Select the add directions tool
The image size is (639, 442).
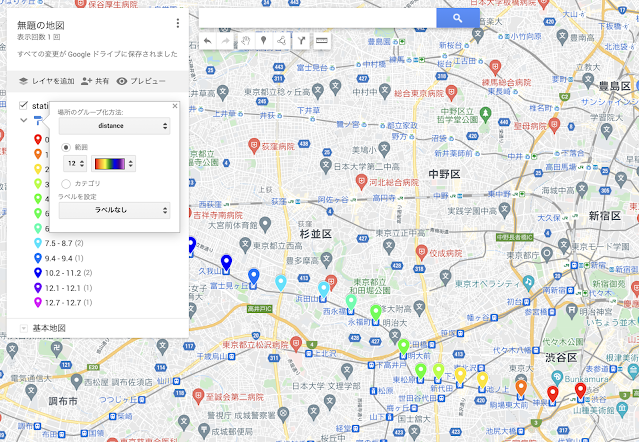[x=301, y=41]
